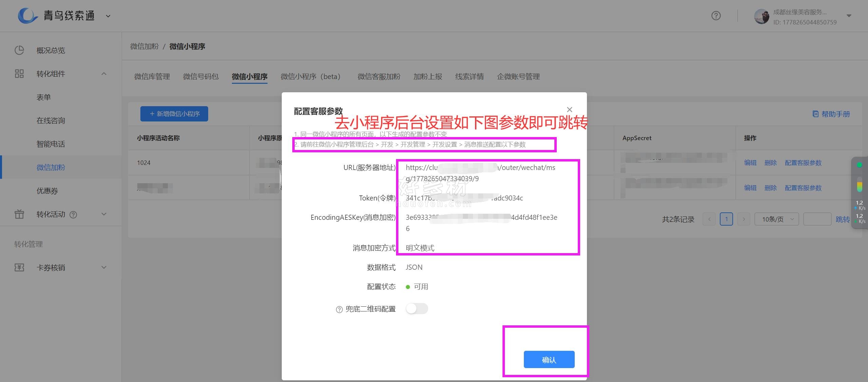The height and width of the screenshot is (382, 868).
Task: Switch to the 线索详情 tab
Action: [470, 77]
